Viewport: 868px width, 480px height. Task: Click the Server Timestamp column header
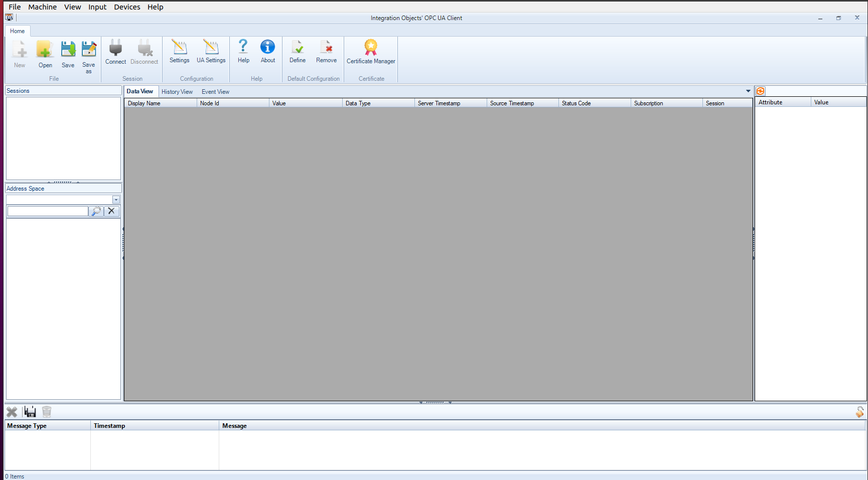point(451,103)
